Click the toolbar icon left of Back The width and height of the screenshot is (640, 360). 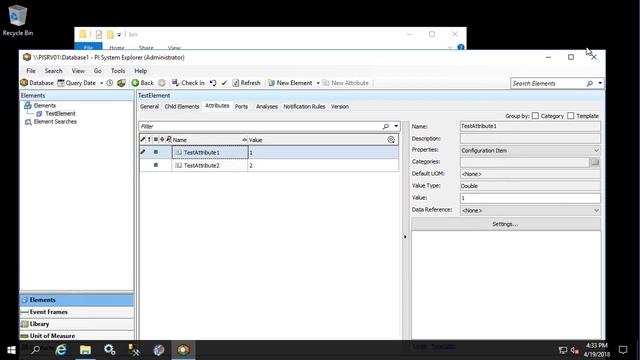pos(121,83)
